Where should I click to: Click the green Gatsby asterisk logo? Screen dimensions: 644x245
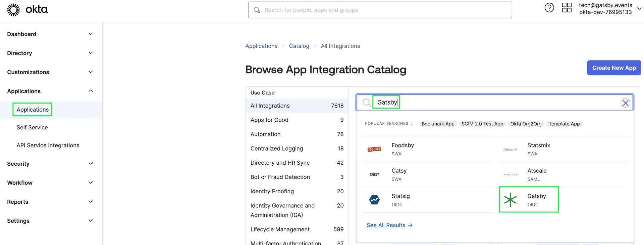[x=510, y=200]
